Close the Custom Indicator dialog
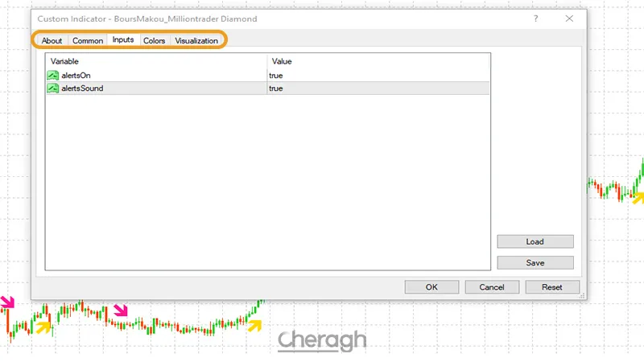Image resolution: width=644 pixels, height=362 pixels. coord(569,19)
